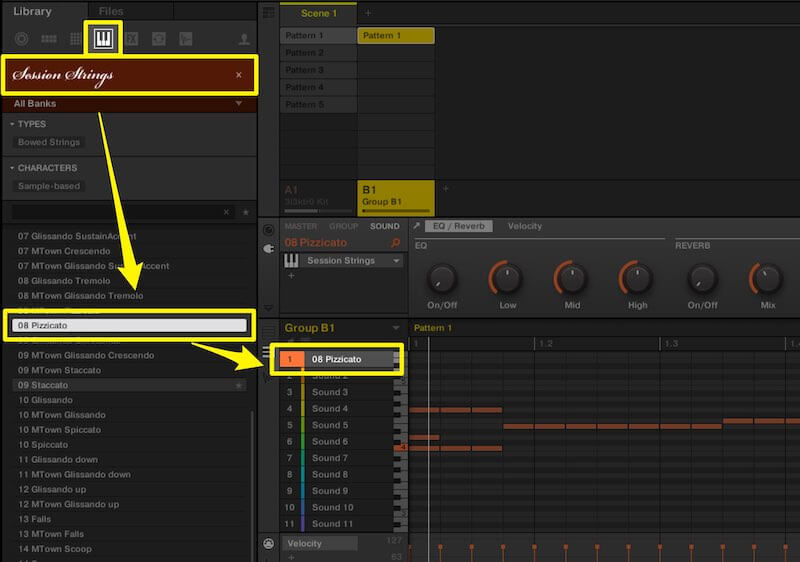Click the EQ Mid knob
The image size is (800, 562).
click(x=572, y=278)
